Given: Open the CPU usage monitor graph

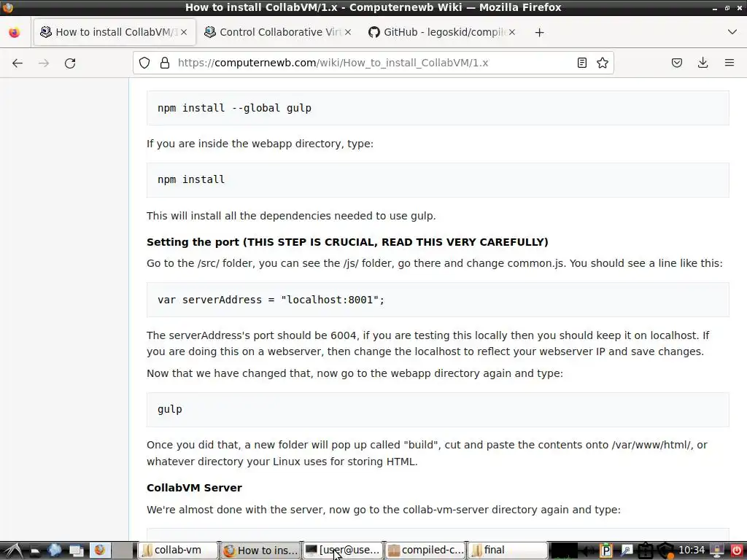Looking at the screenshot, I should click(564, 551).
